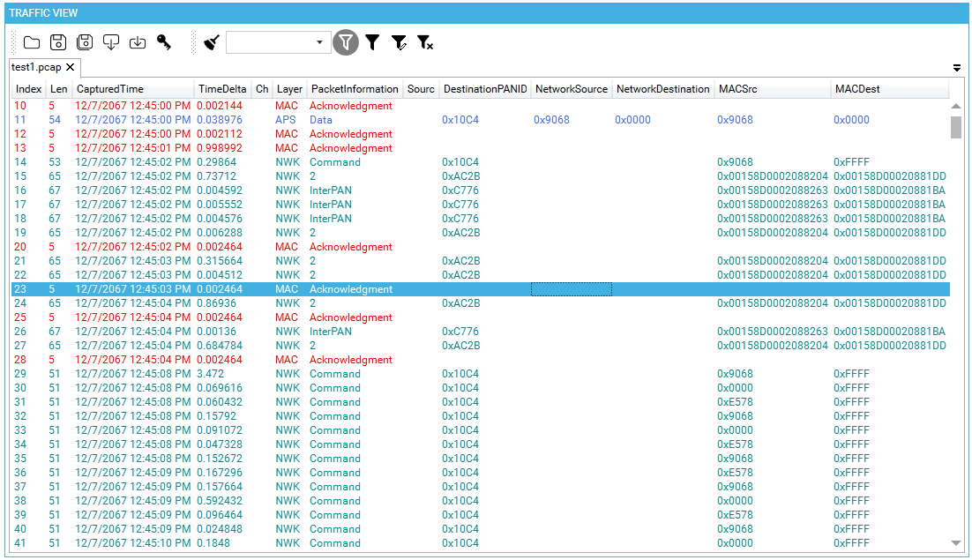Click the funnel with pencil edit-filter icon
Viewport: 972px width, 560px height.
point(400,42)
